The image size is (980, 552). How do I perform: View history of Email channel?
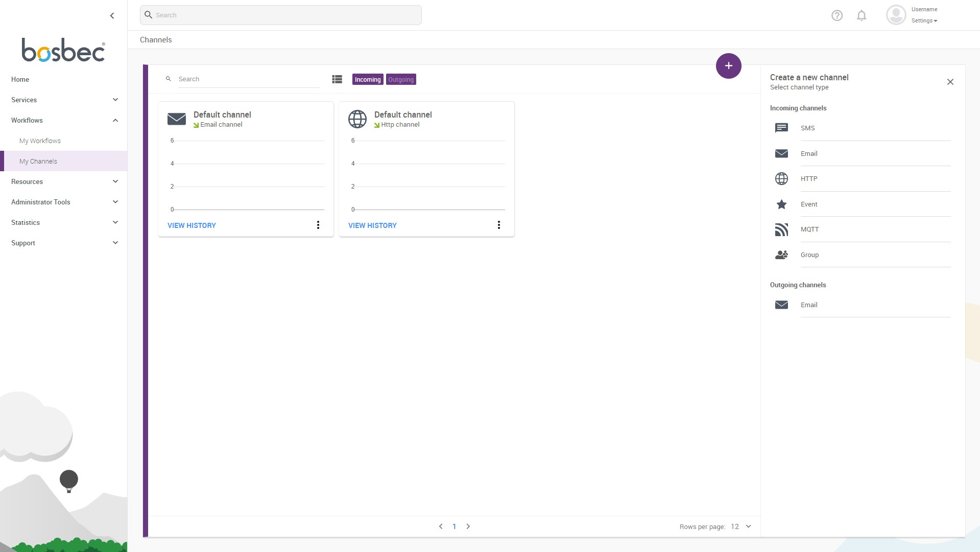(x=192, y=225)
